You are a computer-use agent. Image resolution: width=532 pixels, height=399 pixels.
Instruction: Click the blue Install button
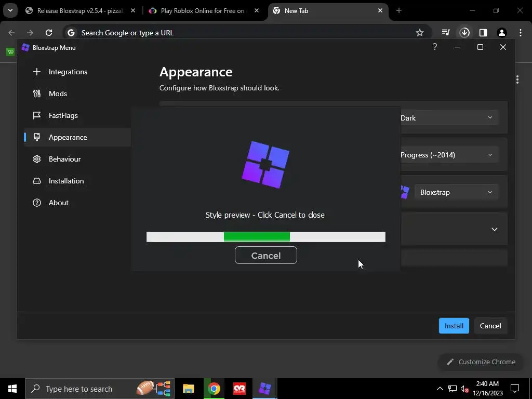[x=454, y=326]
